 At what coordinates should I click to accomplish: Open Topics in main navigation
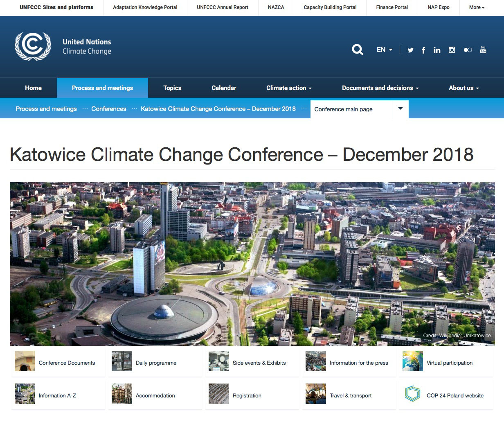(172, 88)
